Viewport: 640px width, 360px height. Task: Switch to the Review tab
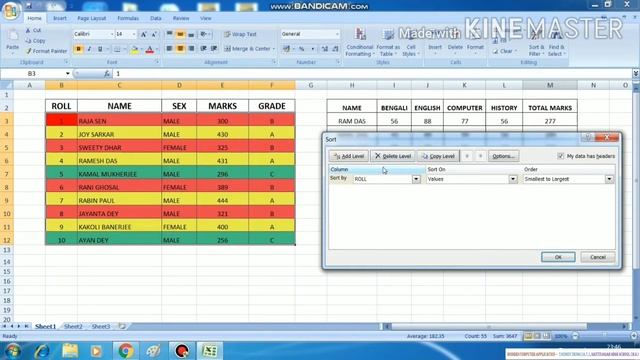tap(181, 18)
